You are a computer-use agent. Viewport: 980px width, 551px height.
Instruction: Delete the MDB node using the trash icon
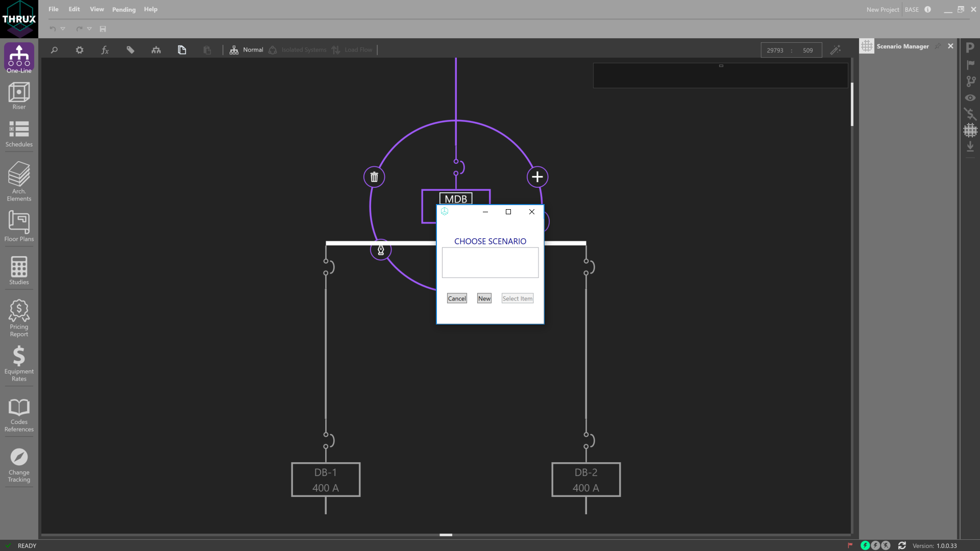(x=374, y=177)
